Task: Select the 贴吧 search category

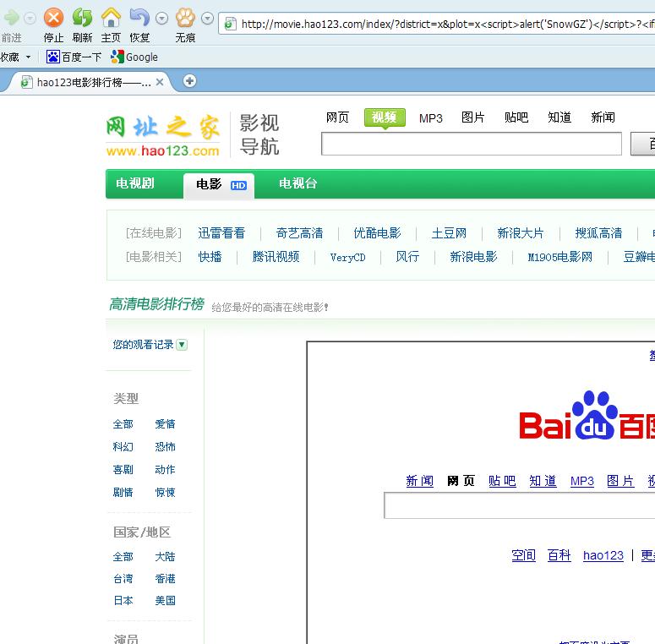Action: point(516,117)
